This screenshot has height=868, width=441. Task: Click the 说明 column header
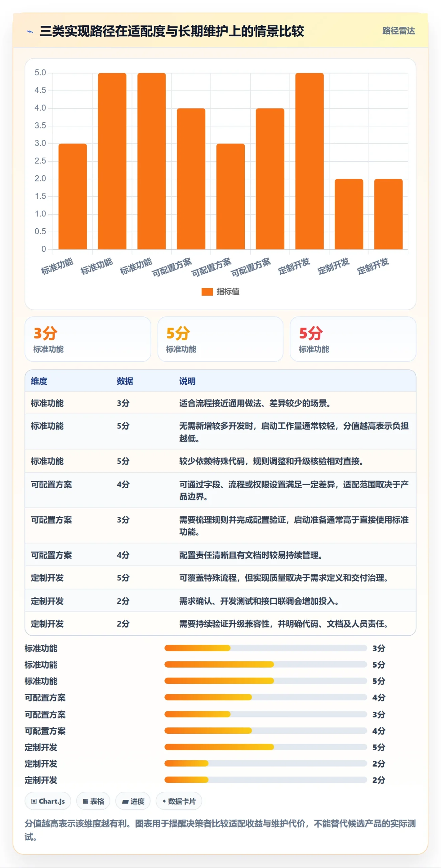187,381
